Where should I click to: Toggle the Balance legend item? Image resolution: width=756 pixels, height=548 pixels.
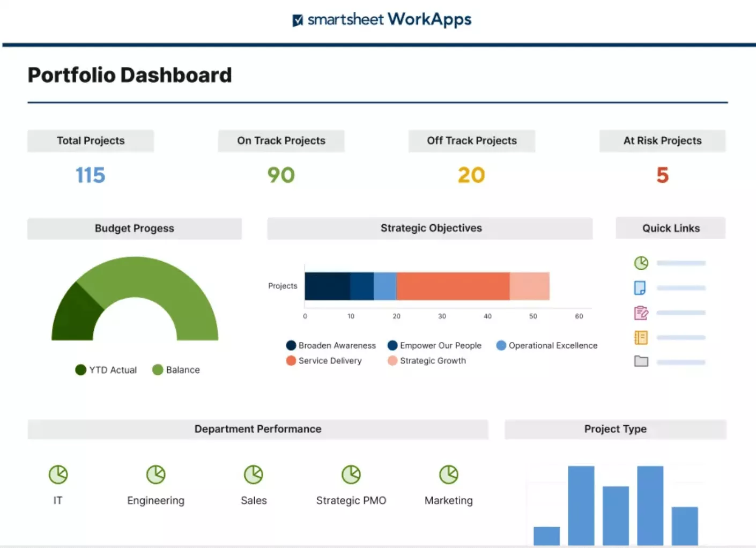176,370
